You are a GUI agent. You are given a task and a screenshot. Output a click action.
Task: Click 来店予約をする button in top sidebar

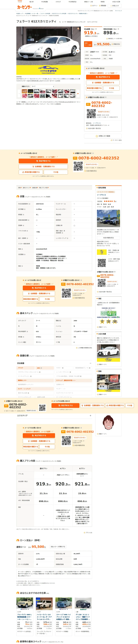[x=103, y=77]
